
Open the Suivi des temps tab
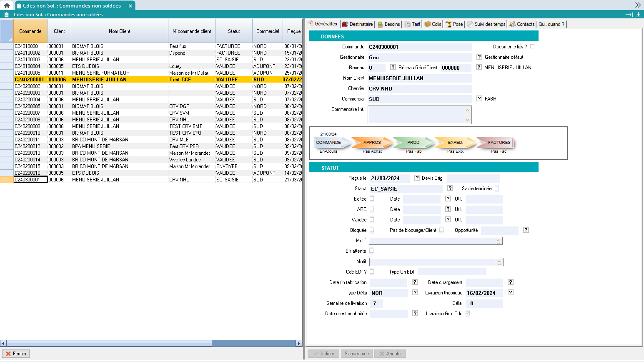click(x=486, y=24)
